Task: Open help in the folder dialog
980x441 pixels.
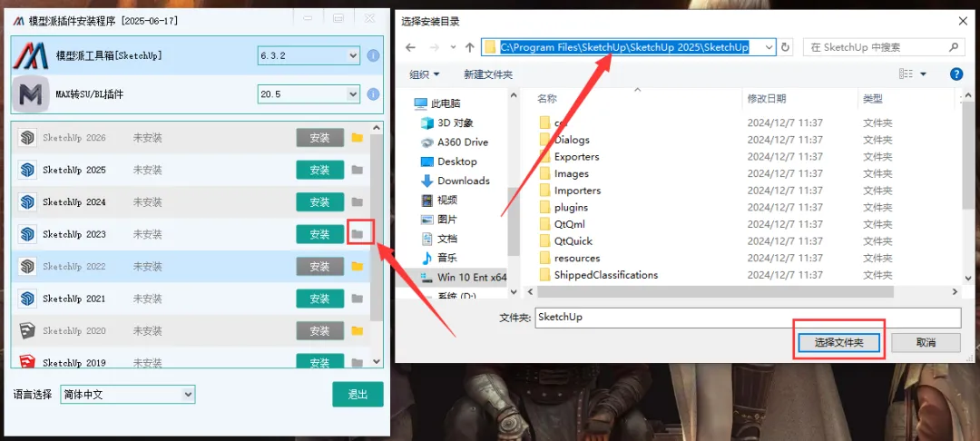Action: point(955,74)
